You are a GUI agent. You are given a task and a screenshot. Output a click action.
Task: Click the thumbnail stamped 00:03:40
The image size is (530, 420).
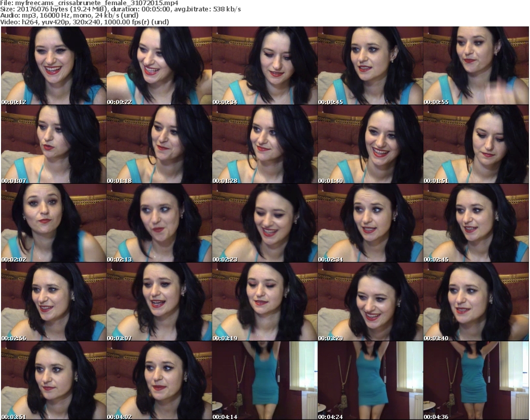(x=476, y=301)
